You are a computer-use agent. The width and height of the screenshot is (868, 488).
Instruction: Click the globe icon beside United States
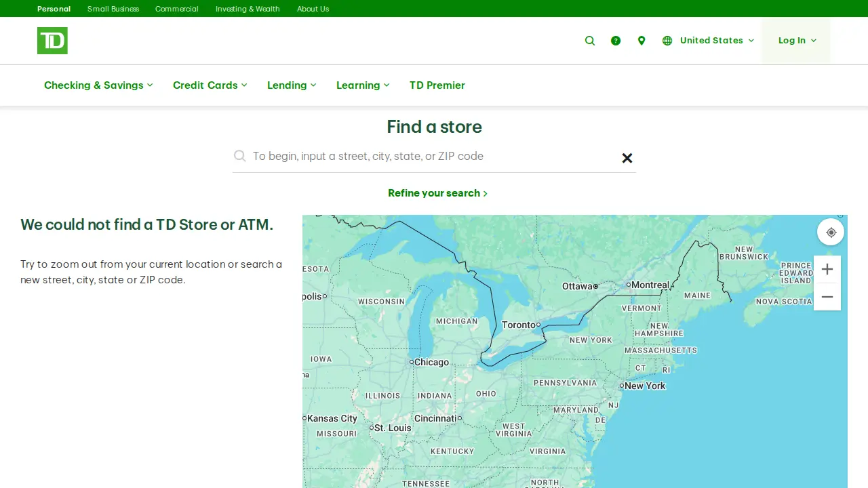pos(667,41)
